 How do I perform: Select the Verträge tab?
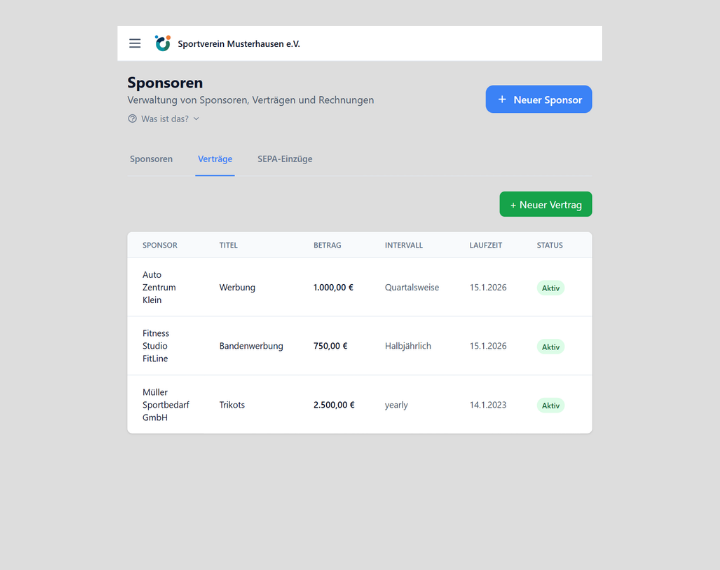pyautogui.click(x=215, y=159)
